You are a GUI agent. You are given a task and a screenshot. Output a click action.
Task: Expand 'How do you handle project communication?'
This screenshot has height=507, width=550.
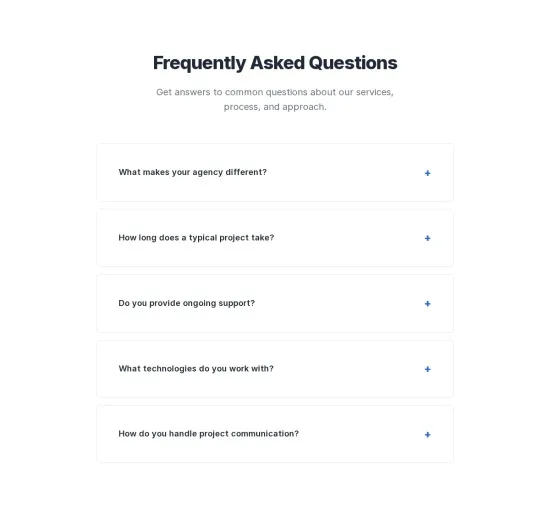pyautogui.click(x=209, y=434)
